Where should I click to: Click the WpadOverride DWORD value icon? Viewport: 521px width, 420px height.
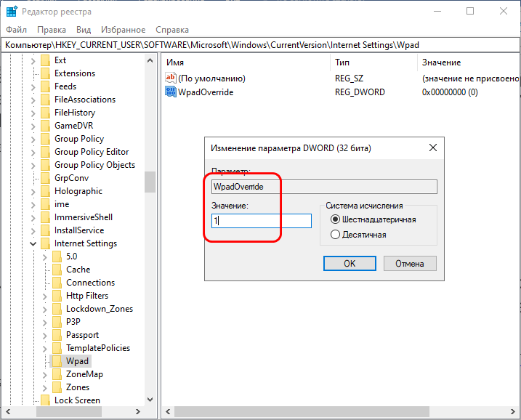pos(171,92)
